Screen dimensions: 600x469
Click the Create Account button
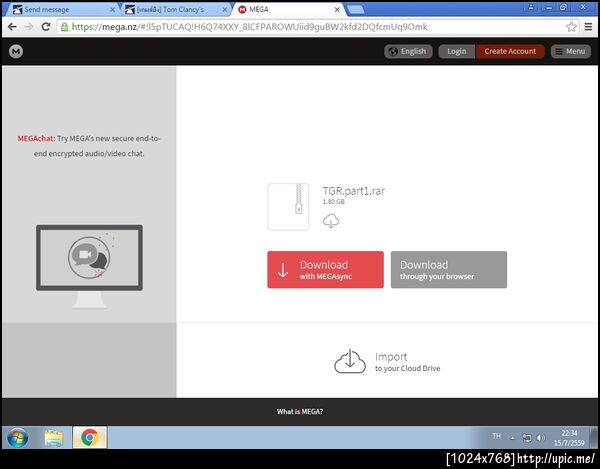coord(510,51)
